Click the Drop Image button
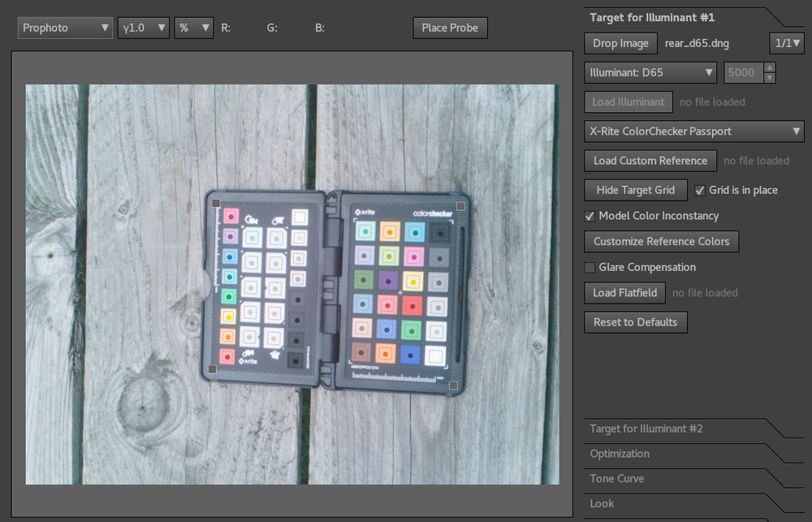Image resolution: width=812 pixels, height=522 pixels. [x=620, y=44]
